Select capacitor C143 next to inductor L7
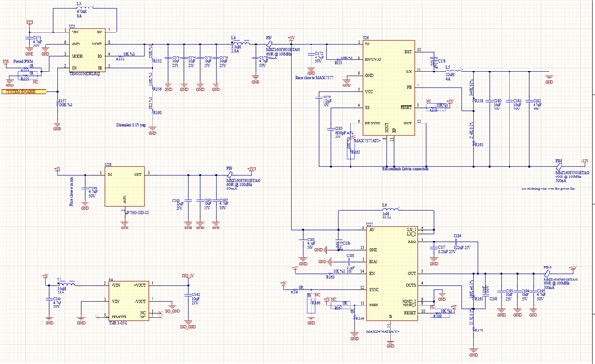Viewport: 595px width, 364px height. pyautogui.click(x=49, y=299)
